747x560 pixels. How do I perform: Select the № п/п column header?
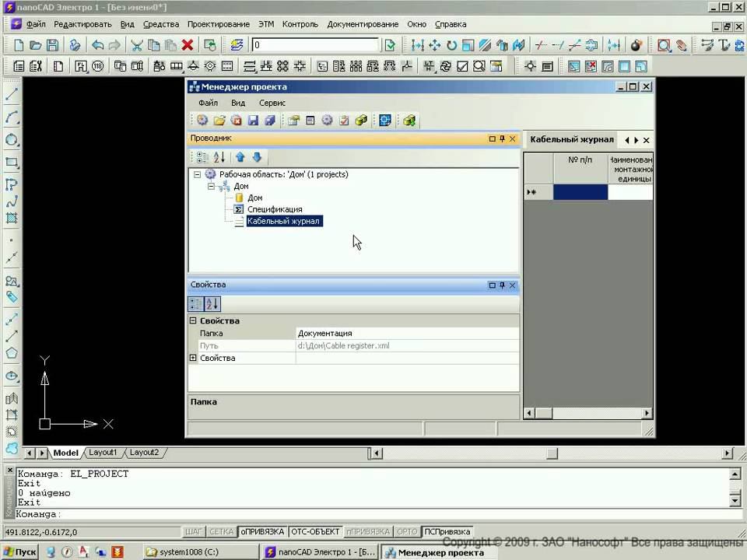pos(580,169)
